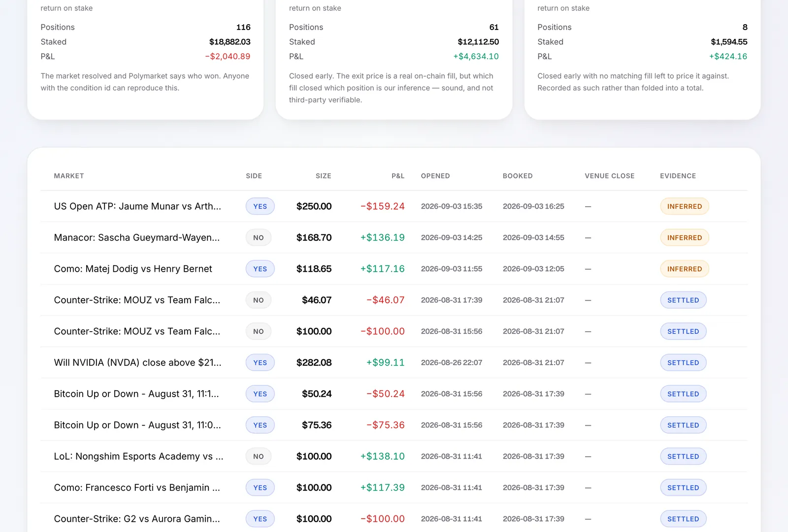The image size is (788, 532).
Task: Open the Como Francesco Forti vs Benjamin row
Action: click(x=394, y=488)
